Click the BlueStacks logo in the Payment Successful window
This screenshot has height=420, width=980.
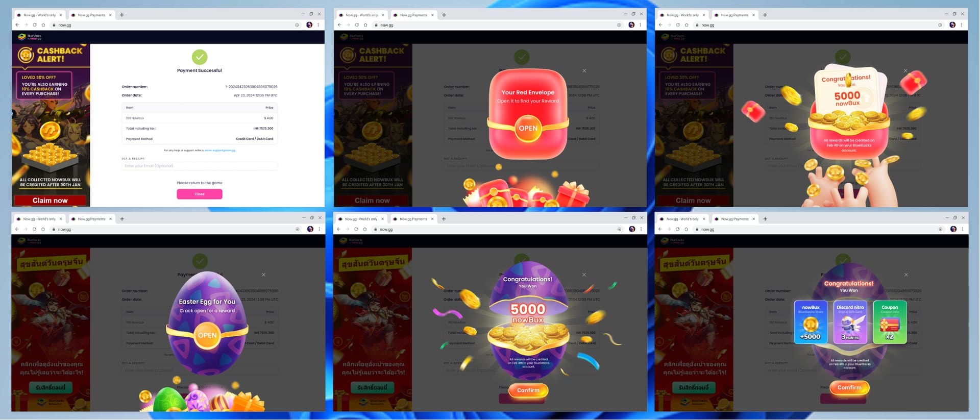[29, 37]
